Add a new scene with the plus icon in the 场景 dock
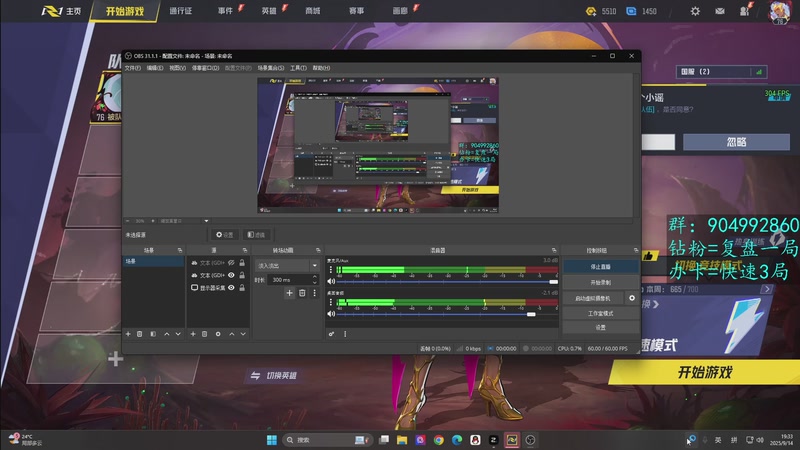Image resolution: width=800 pixels, height=450 pixels. pos(128,334)
